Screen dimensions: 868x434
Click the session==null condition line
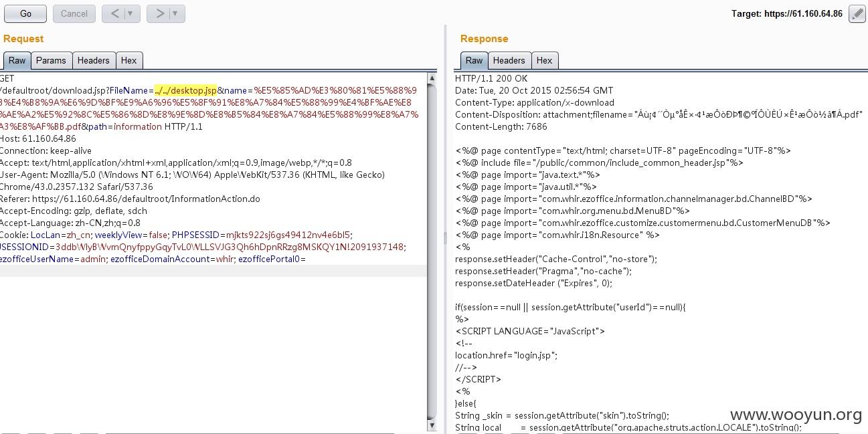571,307
